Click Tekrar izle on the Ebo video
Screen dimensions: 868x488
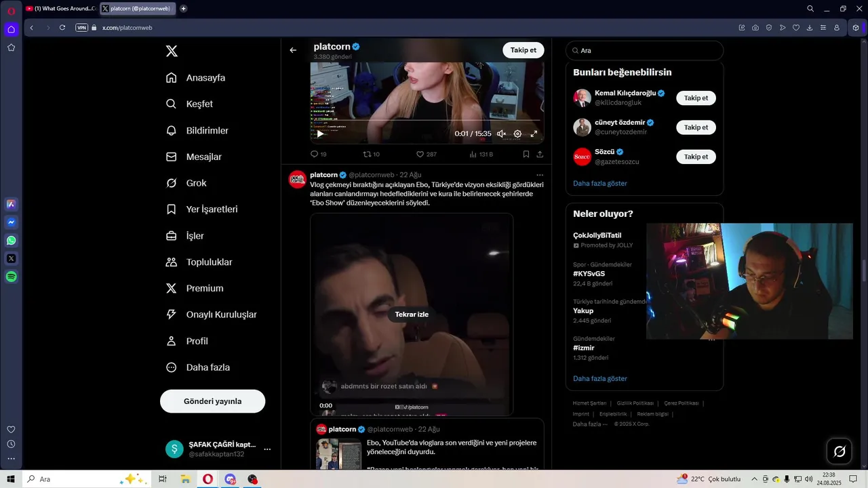point(412,314)
